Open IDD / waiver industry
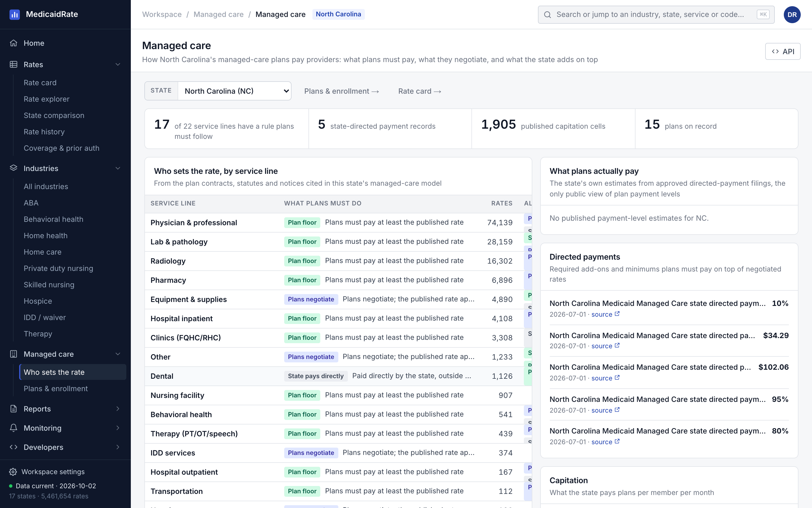This screenshot has height=508, width=812. pos(45,317)
